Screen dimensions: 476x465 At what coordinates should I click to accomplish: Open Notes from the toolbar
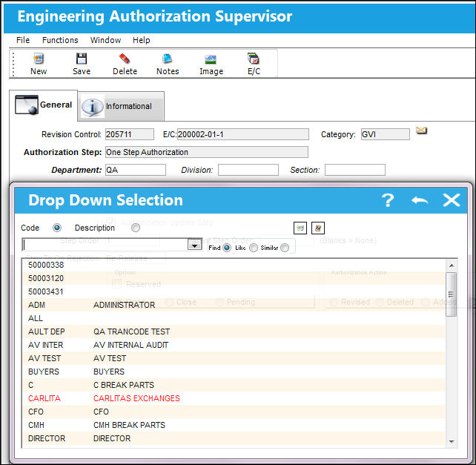click(168, 59)
